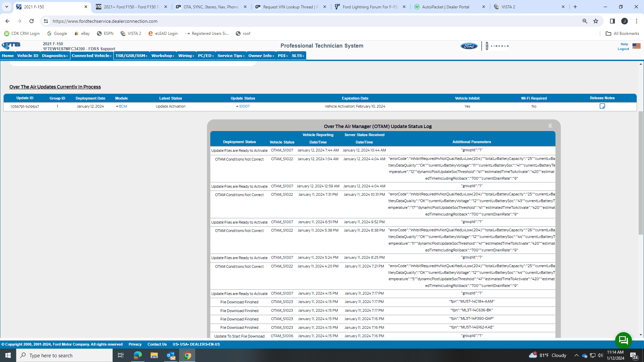
Task: Open Outlook from the taskbar
Action: [171, 355]
